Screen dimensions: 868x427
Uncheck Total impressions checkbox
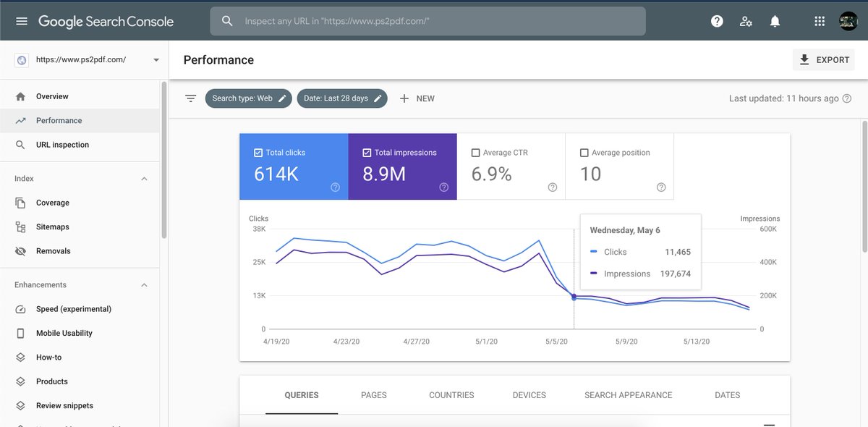[x=367, y=153]
